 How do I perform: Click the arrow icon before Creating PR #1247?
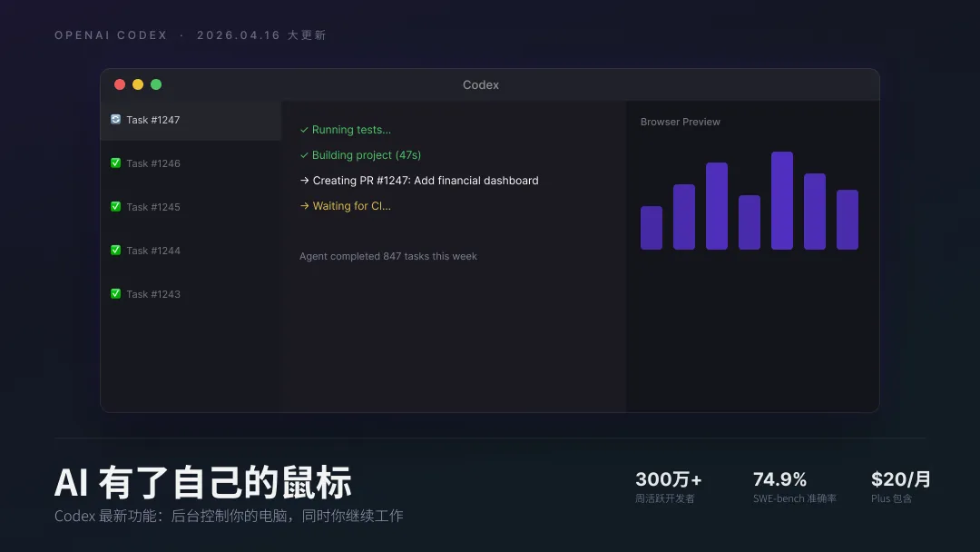pos(304,180)
